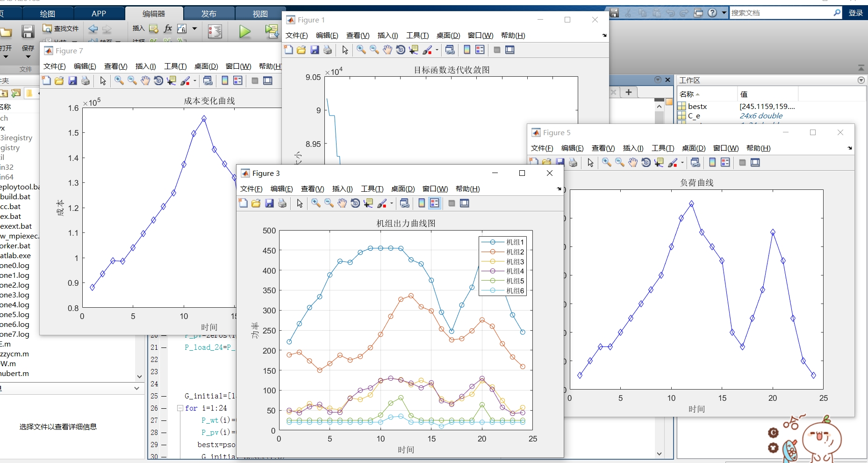Toggle Insert Legend in Figure 1 toolbar
The width and height of the screenshot is (868, 463).
pos(480,50)
